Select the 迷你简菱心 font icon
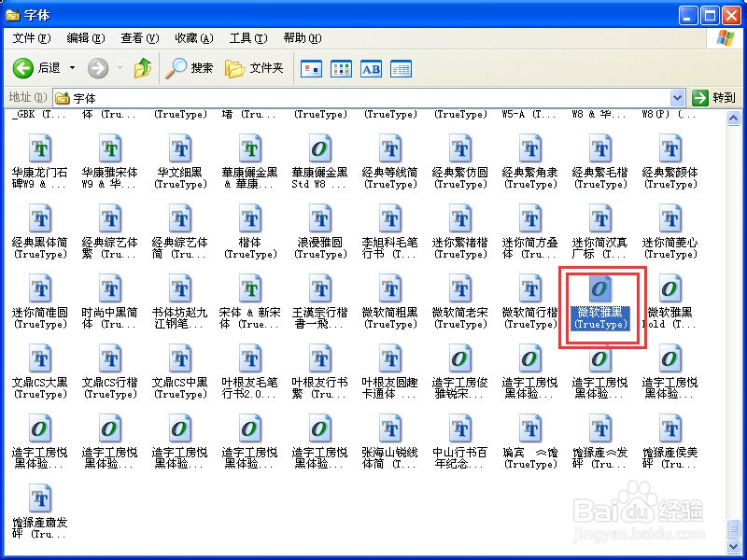The height and width of the screenshot is (560, 747). click(670, 218)
